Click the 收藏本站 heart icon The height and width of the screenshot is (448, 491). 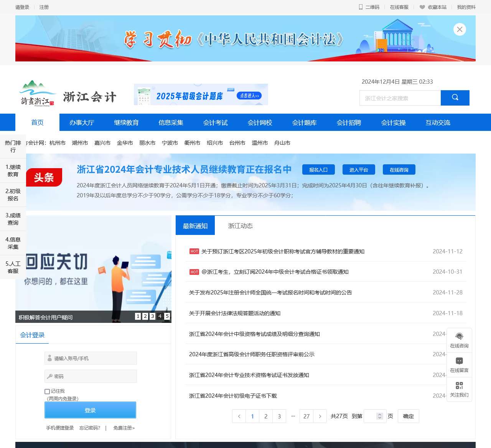pos(422,7)
